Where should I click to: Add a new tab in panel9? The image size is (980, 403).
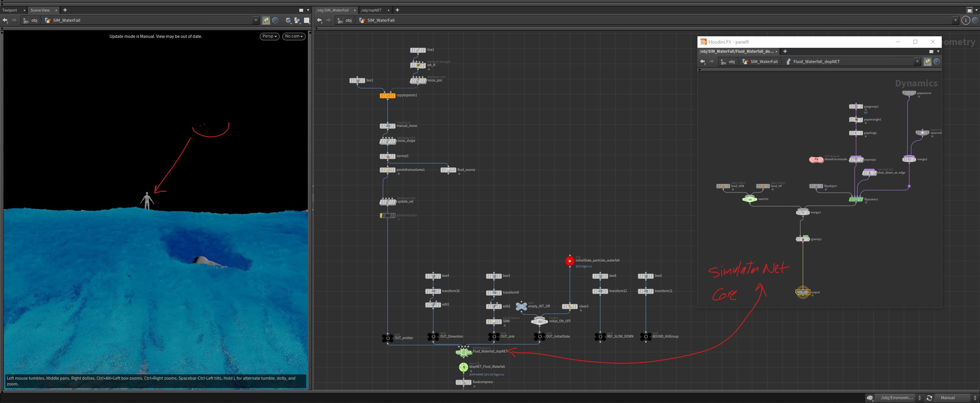(785, 51)
